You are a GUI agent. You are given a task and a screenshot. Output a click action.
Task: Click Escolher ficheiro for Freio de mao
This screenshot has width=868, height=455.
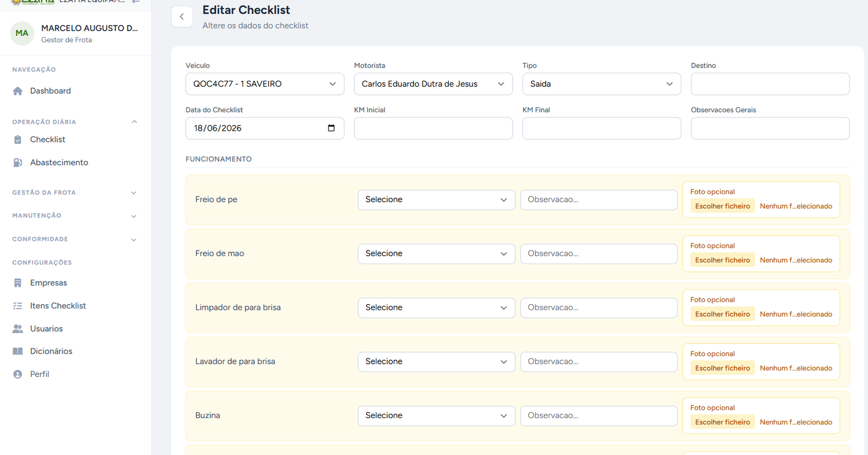coord(723,260)
